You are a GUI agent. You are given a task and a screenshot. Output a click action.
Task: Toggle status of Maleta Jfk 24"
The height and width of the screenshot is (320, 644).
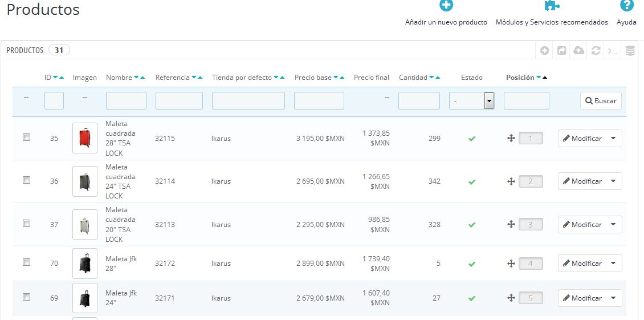471,298
